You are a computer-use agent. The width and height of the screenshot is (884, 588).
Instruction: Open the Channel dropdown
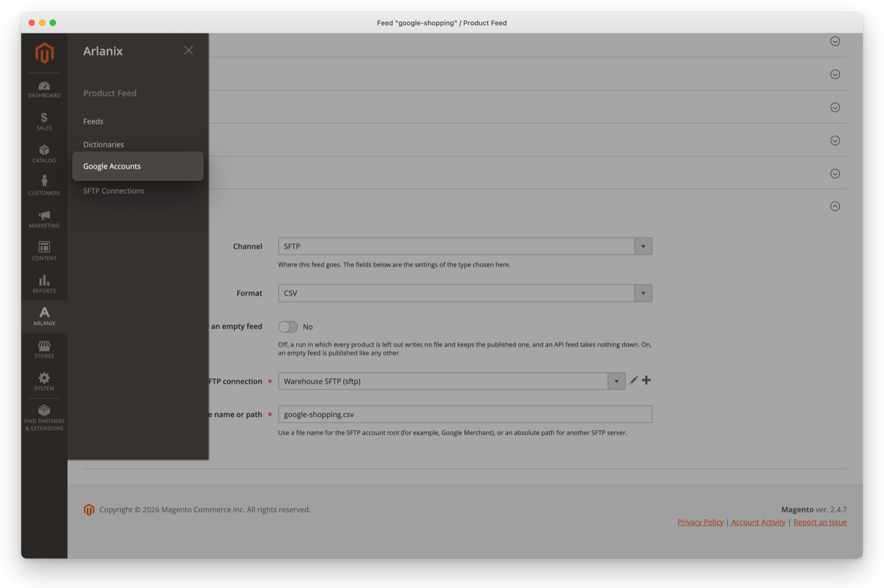[x=465, y=246]
